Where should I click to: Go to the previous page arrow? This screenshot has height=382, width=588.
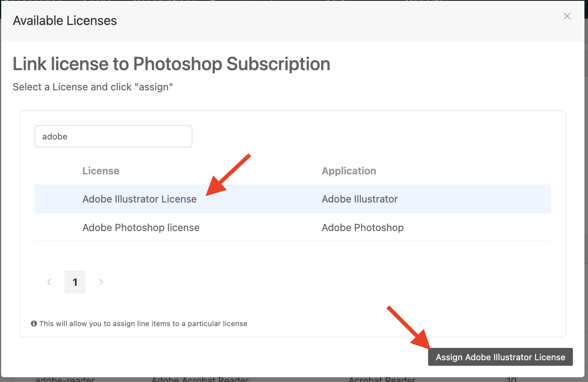49,282
